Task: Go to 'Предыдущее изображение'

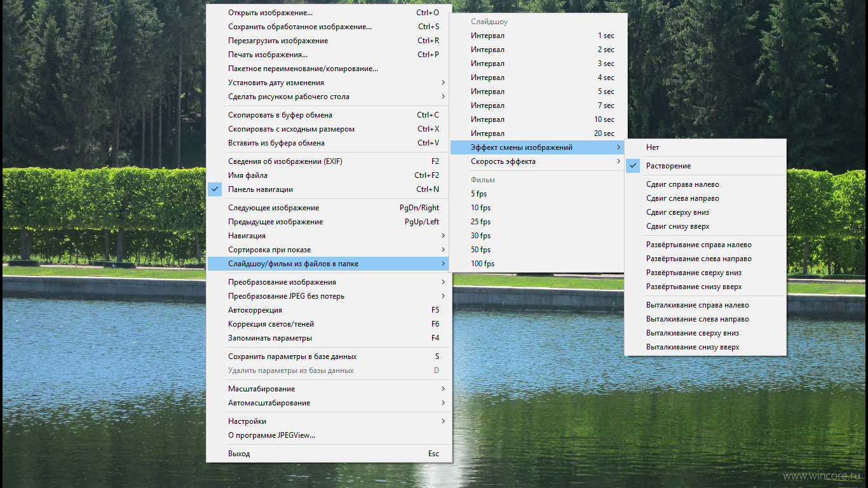Action: point(329,222)
